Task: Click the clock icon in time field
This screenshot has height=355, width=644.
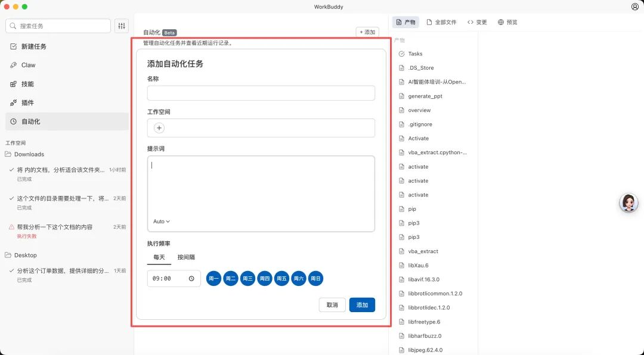Action: 191,279
